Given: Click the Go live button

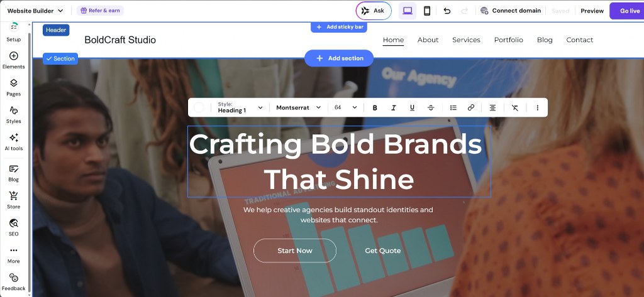Looking at the screenshot, I should 627,11.
